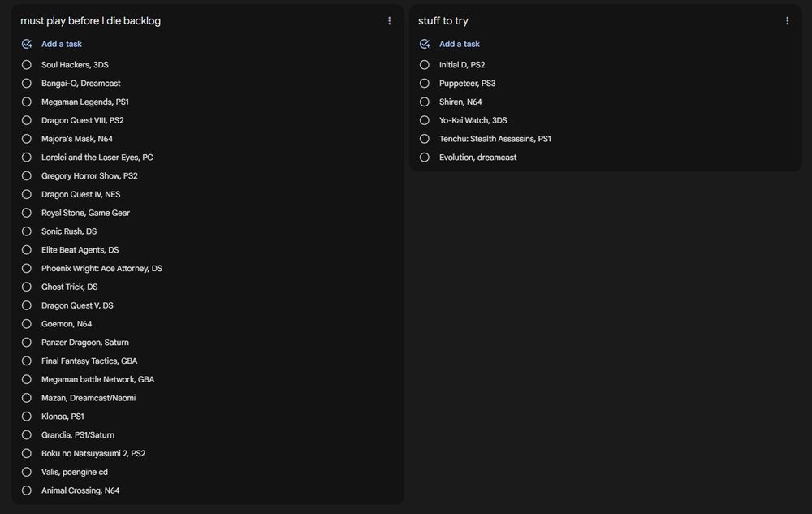This screenshot has width=812, height=514.
Task: Tick 'Royal Stone, Game Gear' circle
Action: (27, 213)
